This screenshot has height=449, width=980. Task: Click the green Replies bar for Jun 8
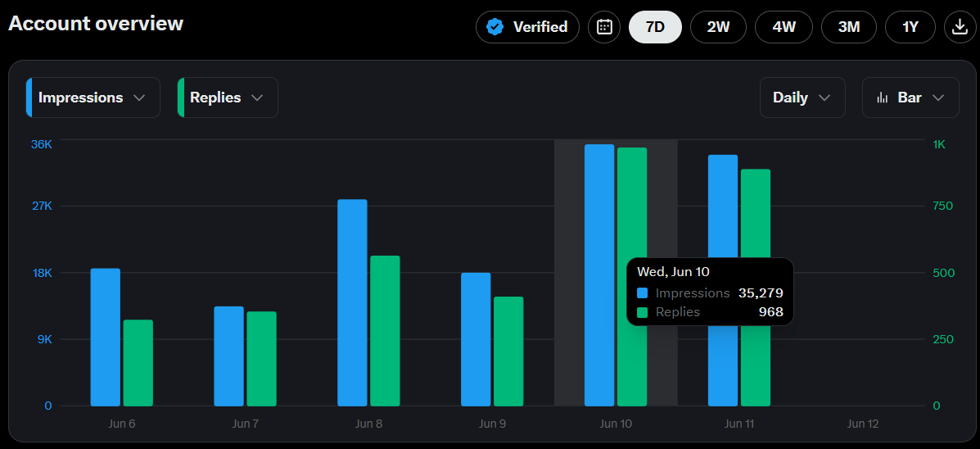[x=385, y=331]
